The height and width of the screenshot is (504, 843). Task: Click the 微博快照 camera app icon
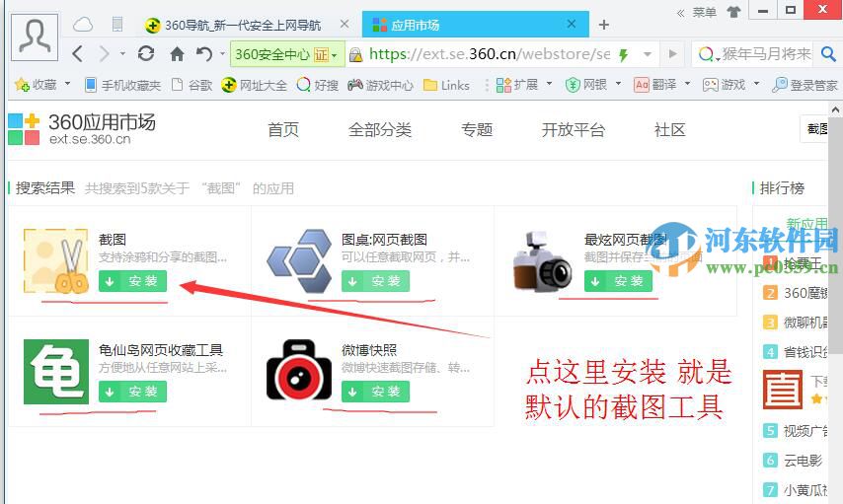tap(299, 370)
